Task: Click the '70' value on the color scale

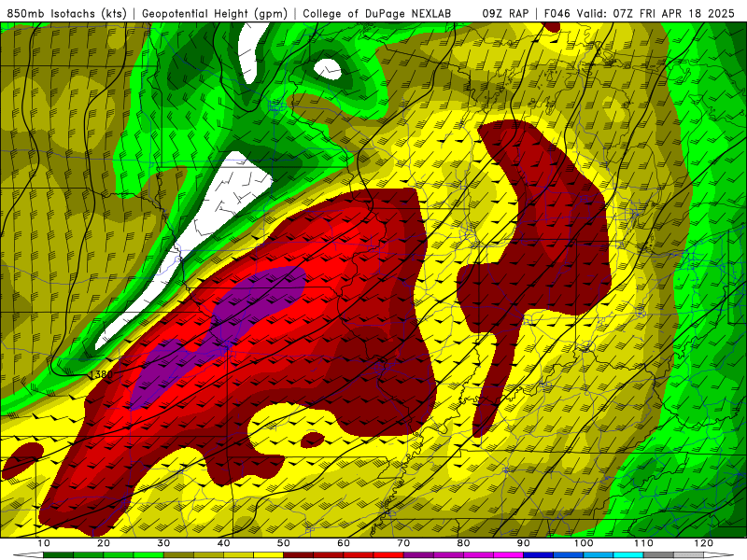Action: pos(403,543)
